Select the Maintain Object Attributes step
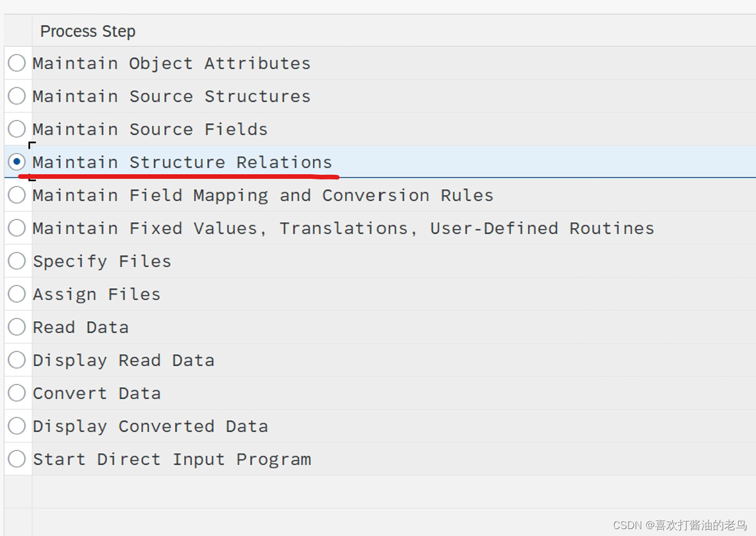Viewport: 756px width, 536px height. pyautogui.click(x=17, y=63)
